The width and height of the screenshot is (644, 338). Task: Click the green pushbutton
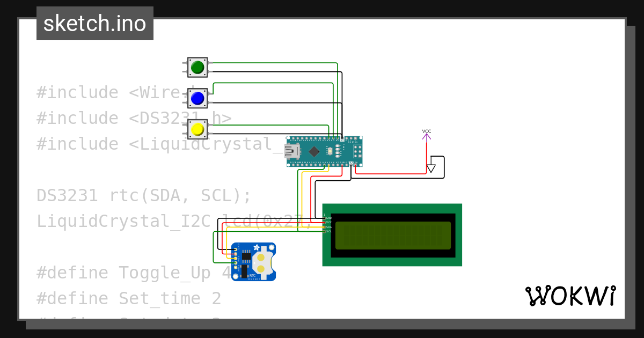[197, 67]
